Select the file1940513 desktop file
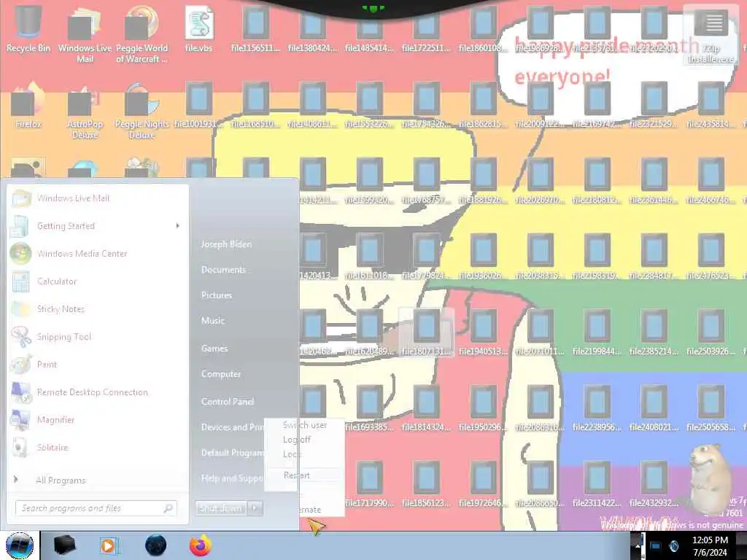 (x=483, y=332)
